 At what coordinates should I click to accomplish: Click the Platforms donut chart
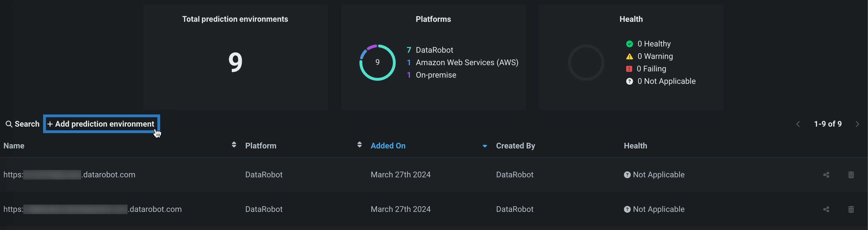click(377, 62)
